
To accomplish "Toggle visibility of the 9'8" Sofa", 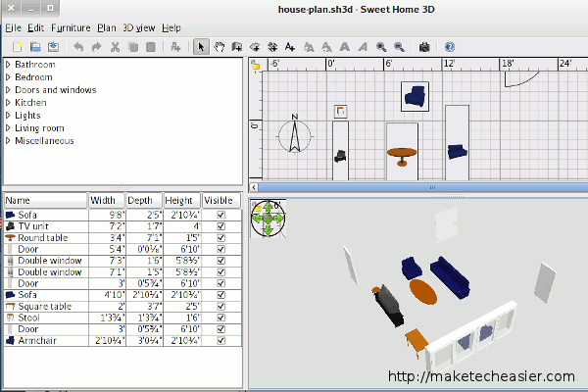I will 220,215.
